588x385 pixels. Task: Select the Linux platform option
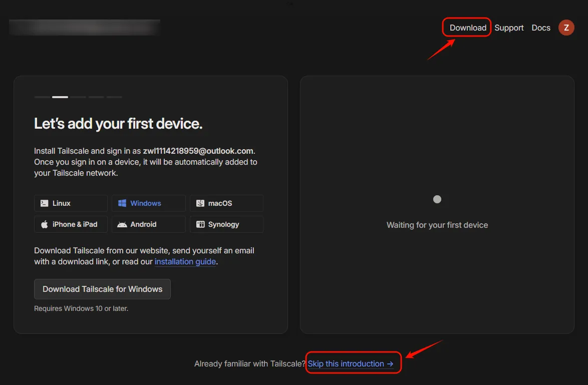click(x=71, y=203)
